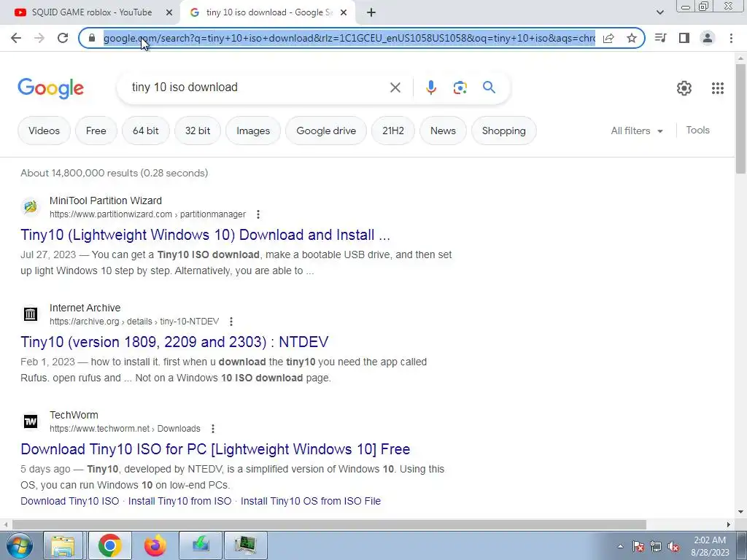Screen dimensions: 747x560
Task: Bookmark this page with the star
Action: coord(632,38)
